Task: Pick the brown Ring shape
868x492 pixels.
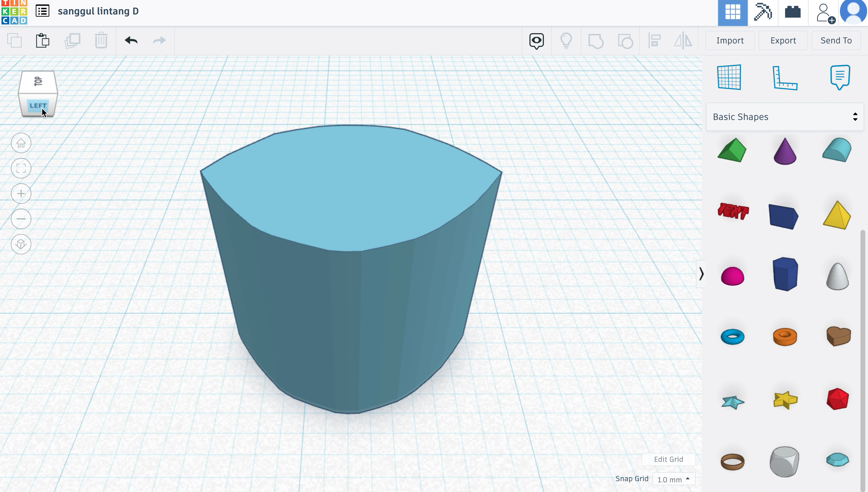Action: (732, 462)
